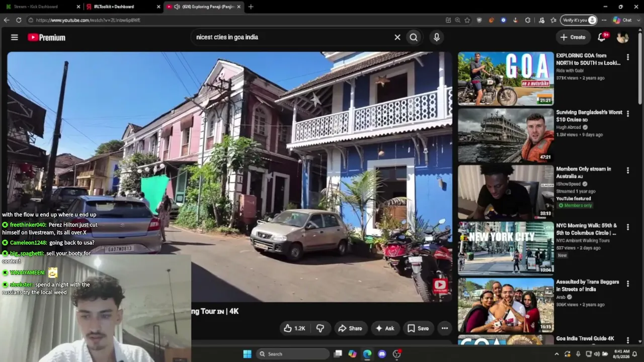Mute the YouTube tab audio icon
This screenshot has width=644, height=362.
(x=177, y=7)
